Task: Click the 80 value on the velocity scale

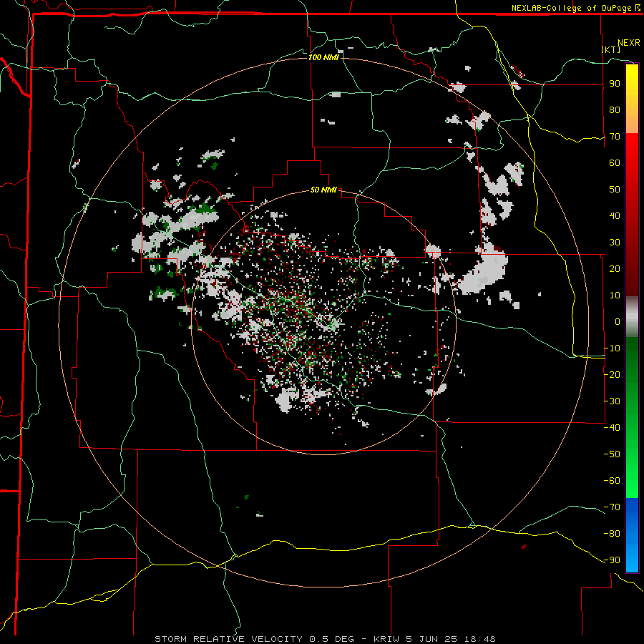Action: 615,110
